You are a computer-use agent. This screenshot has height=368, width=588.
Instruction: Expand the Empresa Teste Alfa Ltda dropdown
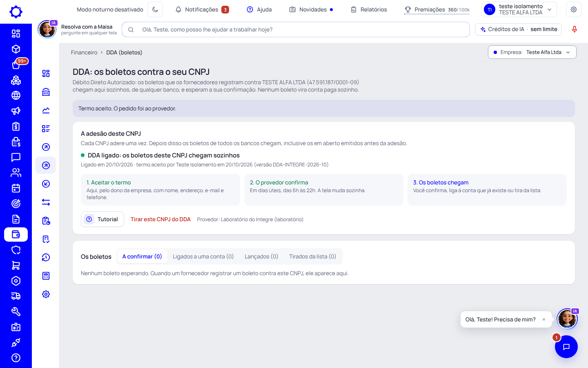(x=532, y=52)
